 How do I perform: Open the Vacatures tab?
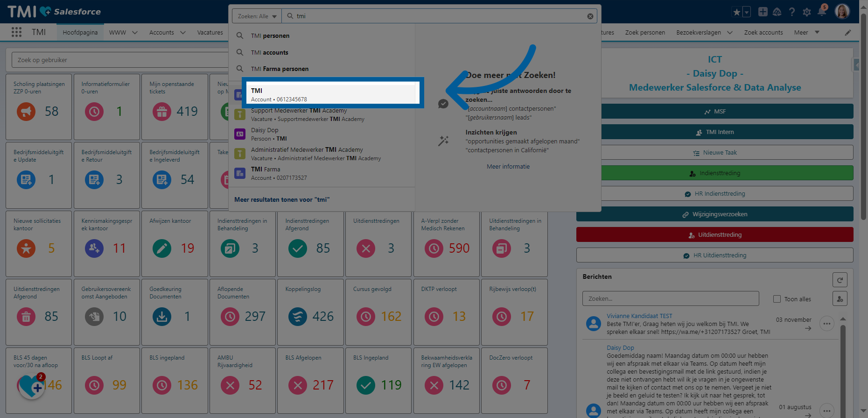coord(210,32)
